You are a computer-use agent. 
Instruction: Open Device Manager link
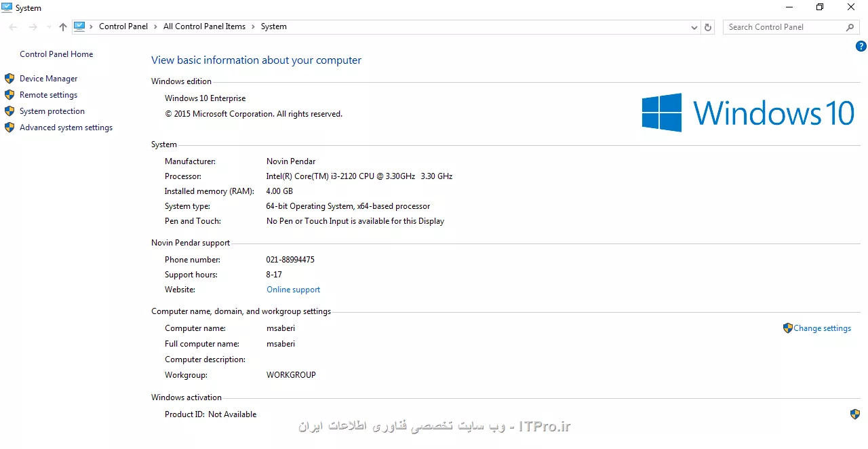tap(48, 79)
